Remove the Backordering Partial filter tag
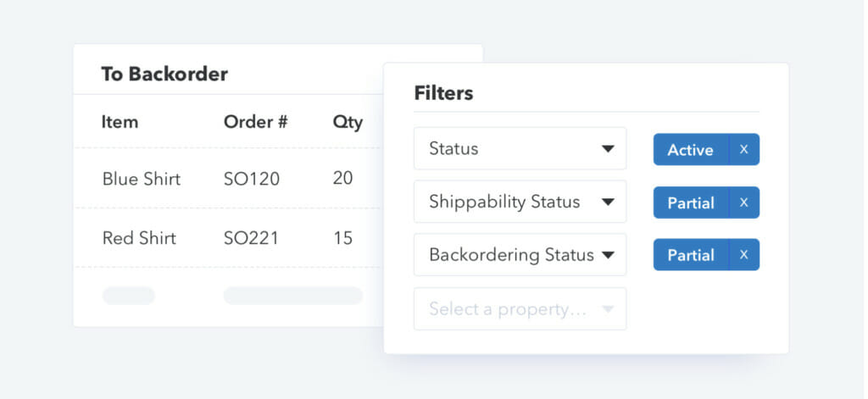 tap(743, 255)
